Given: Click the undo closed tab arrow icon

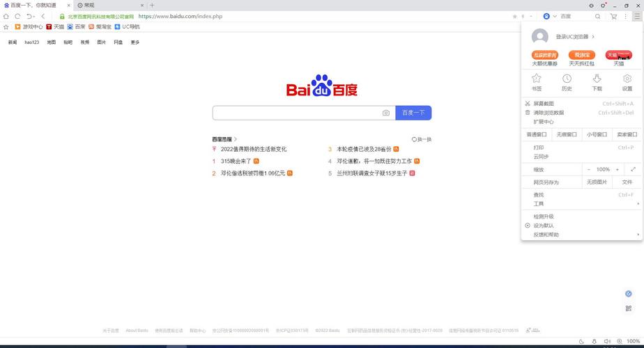Looking at the screenshot, I should 29,17.
